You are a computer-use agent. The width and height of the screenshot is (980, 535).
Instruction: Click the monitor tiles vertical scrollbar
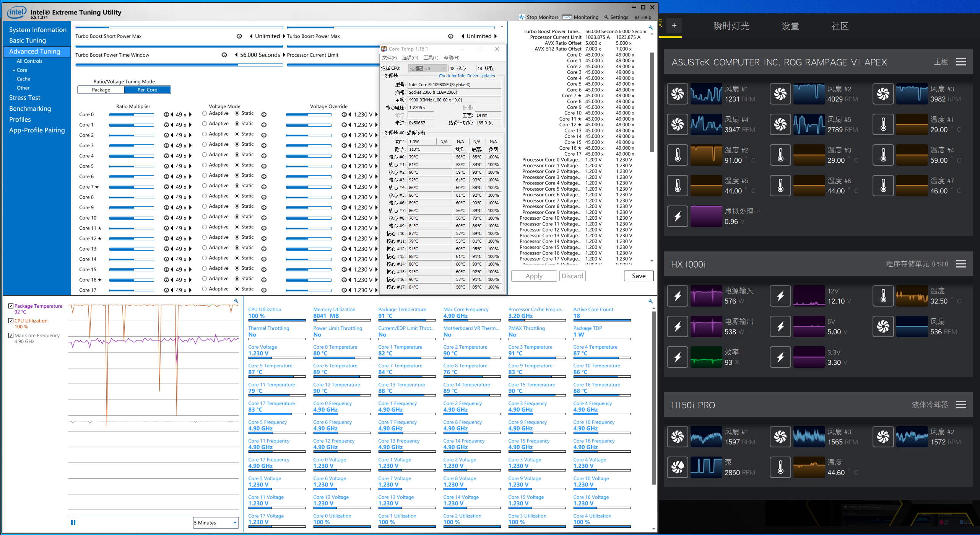pos(653,398)
